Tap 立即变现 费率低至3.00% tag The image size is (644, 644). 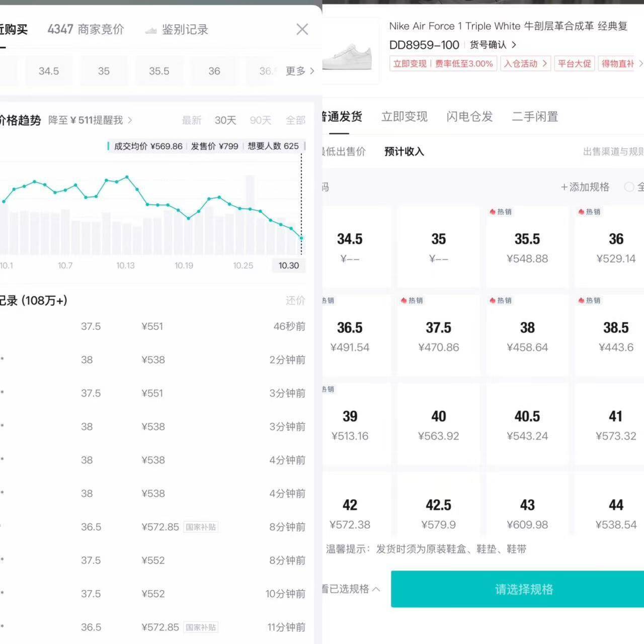[443, 63]
